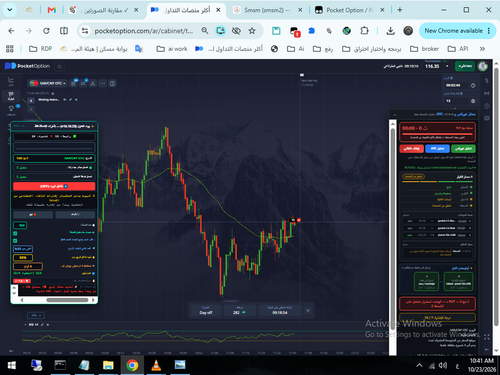Select the right tab in bot panel

[x=75, y=215]
